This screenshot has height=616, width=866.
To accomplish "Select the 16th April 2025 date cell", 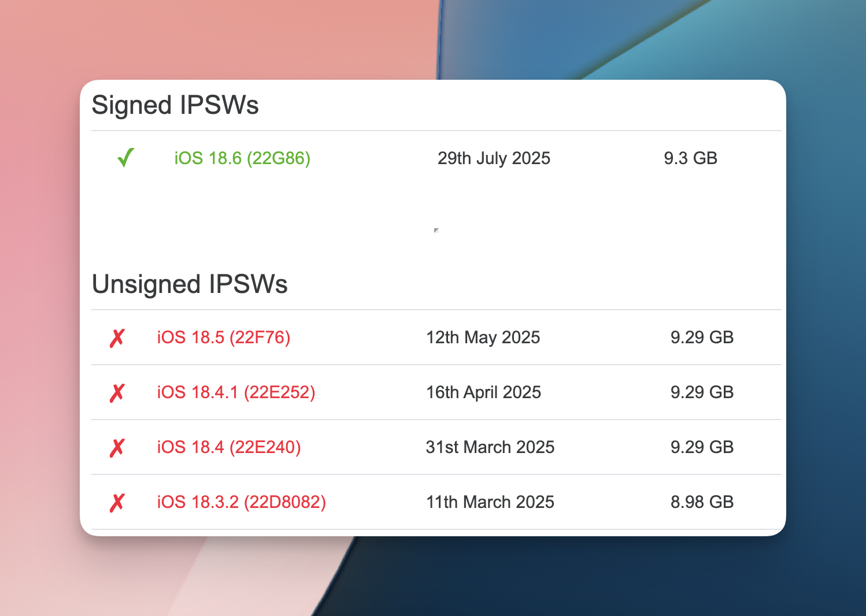I will pos(484,392).
